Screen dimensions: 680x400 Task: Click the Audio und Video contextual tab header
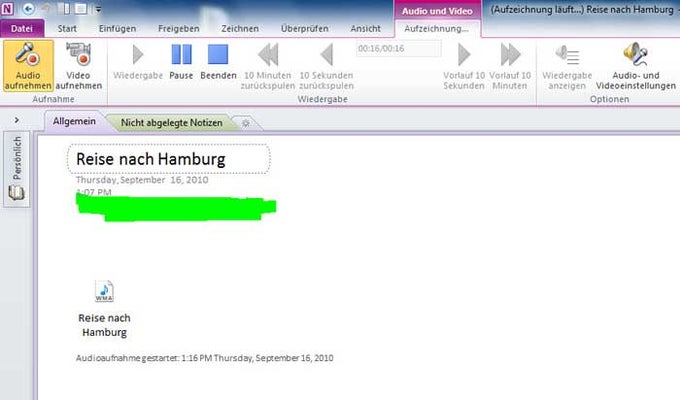pyautogui.click(x=437, y=11)
